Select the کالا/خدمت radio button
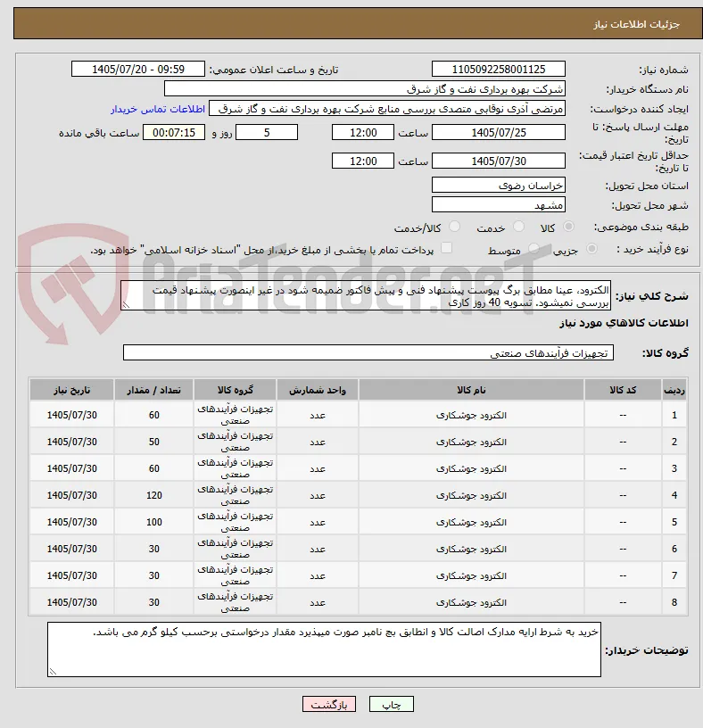 [x=454, y=227]
